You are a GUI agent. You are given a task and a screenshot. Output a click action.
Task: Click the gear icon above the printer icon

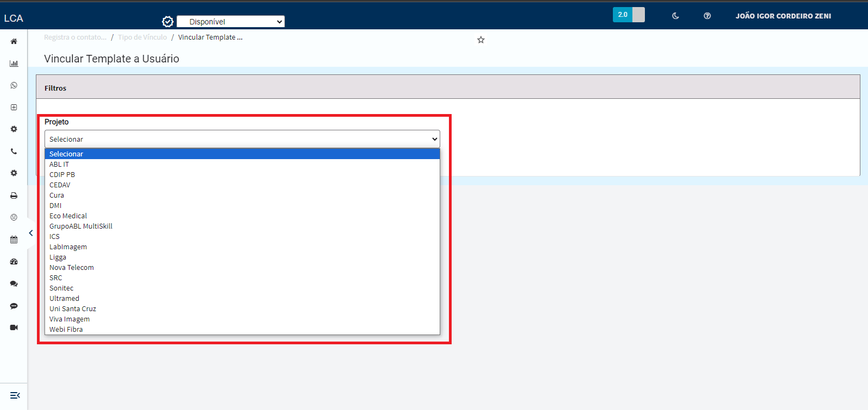click(14, 173)
